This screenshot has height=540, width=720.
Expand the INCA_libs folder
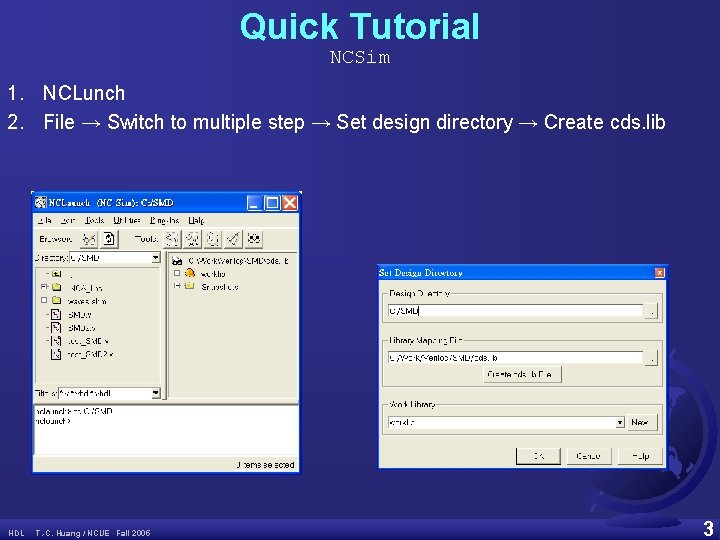tap(44, 287)
